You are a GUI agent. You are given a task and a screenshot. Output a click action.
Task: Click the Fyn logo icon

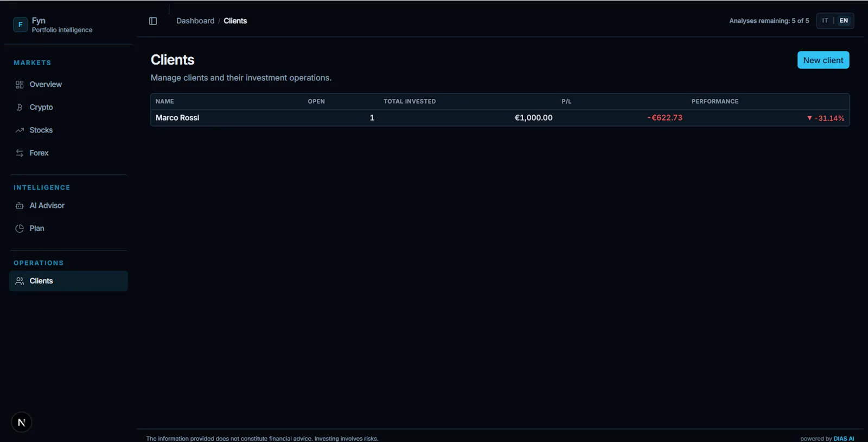pos(20,24)
